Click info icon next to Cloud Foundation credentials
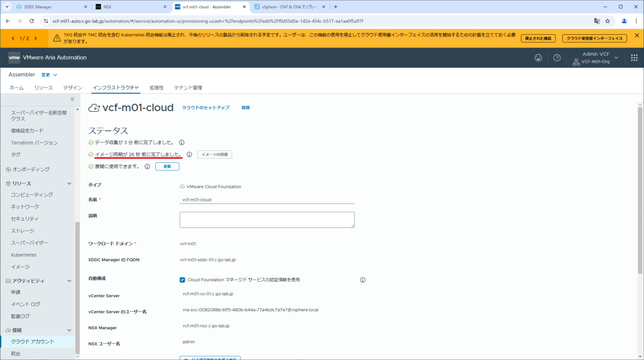Screen dimensions: 644x360 pos(362,280)
